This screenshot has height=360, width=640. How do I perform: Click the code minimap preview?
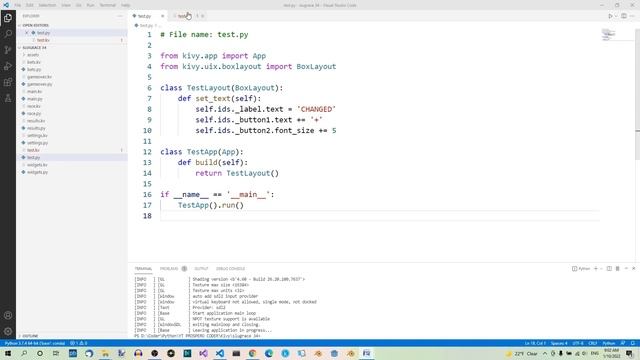pyautogui.click(x=608, y=35)
